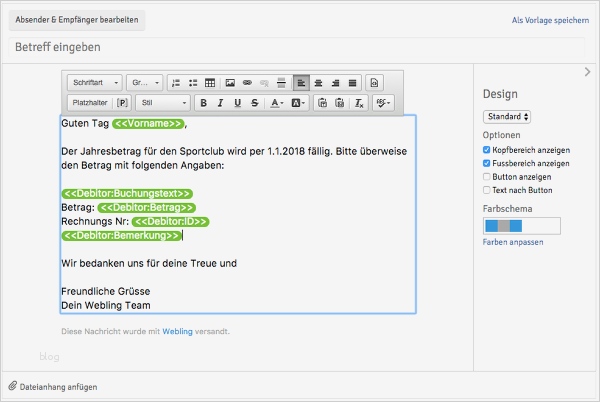Screen dimensions: 600x402
Task: Select the <<Vorname>> placeholder
Action: click(x=148, y=124)
